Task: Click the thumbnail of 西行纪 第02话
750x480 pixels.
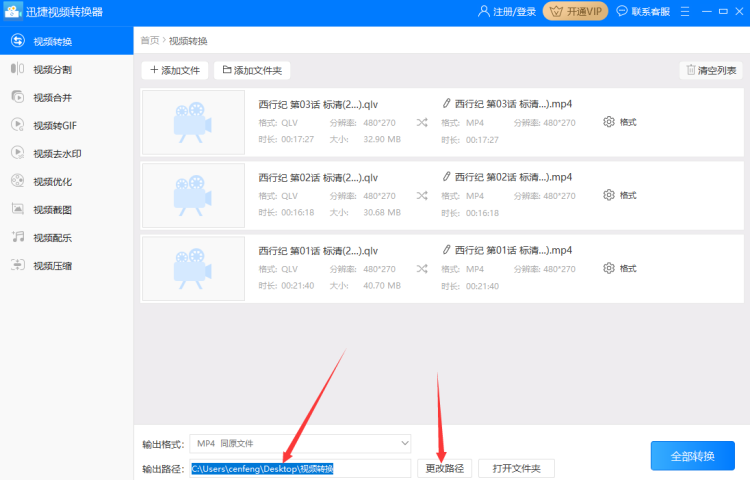Action: [x=193, y=196]
